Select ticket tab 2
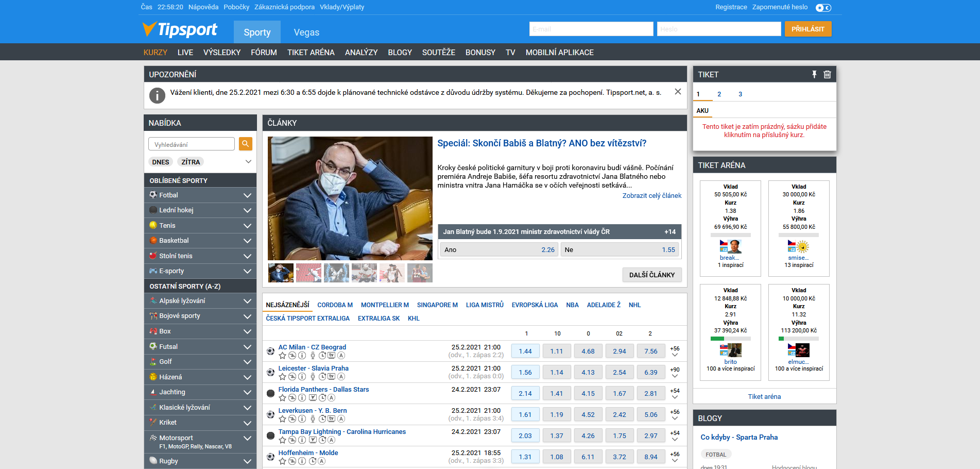The height and width of the screenshot is (469, 980). coord(719,94)
